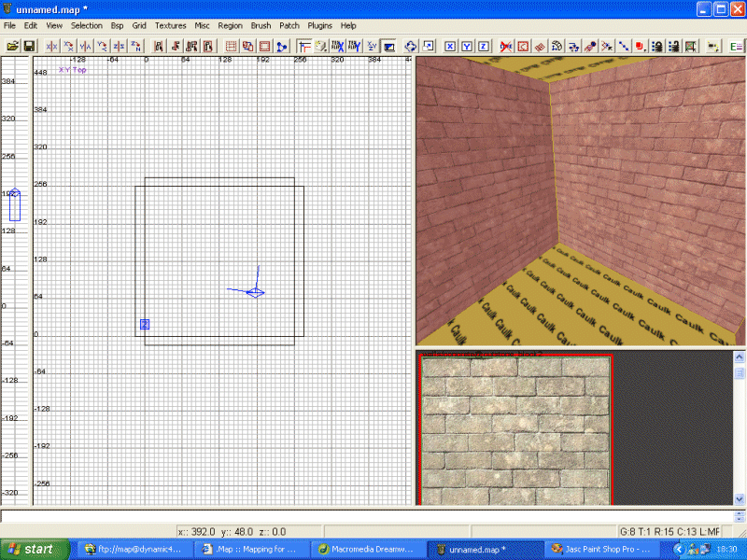Open the Help menu
The width and height of the screenshot is (747, 560).
click(x=348, y=26)
